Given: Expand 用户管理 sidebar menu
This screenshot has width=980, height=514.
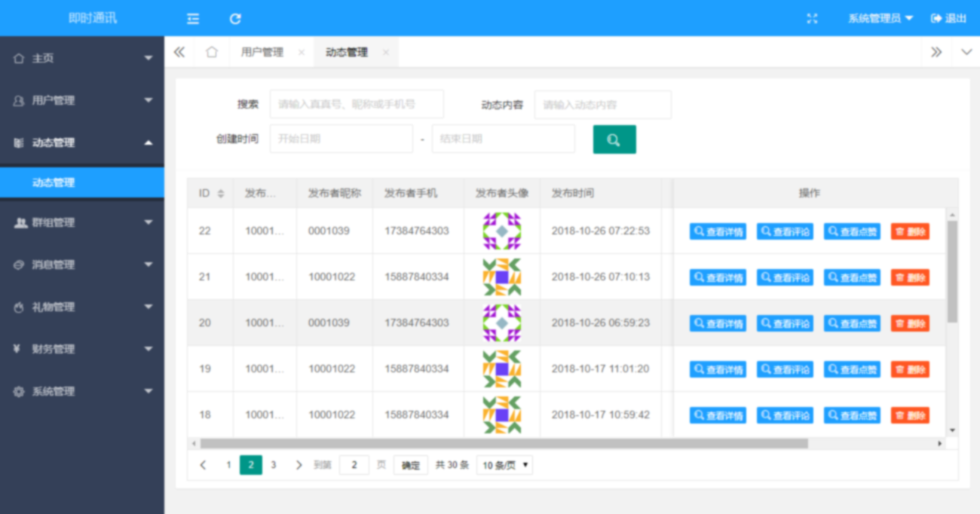Looking at the screenshot, I should (x=82, y=100).
